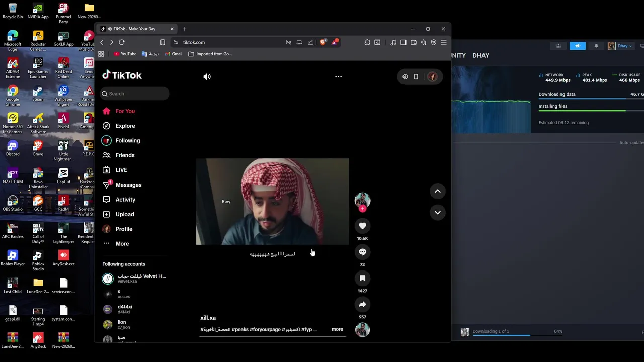Open the Gmail bookmark

173,54
